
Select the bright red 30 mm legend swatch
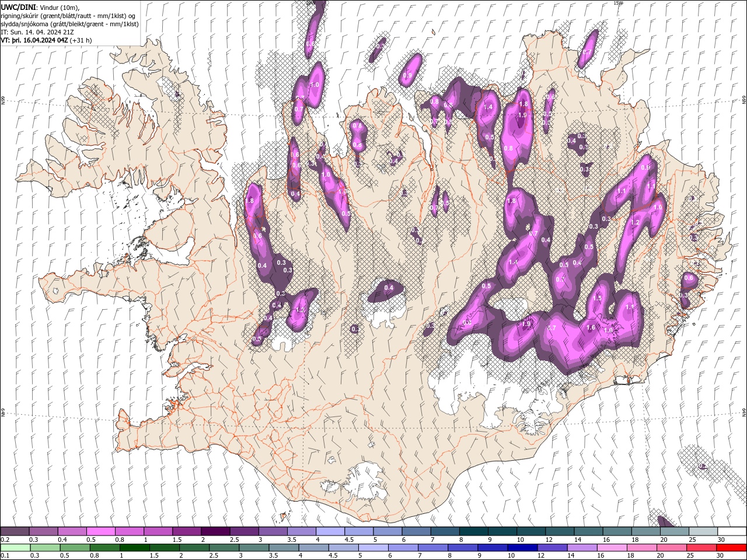click(731, 548)
